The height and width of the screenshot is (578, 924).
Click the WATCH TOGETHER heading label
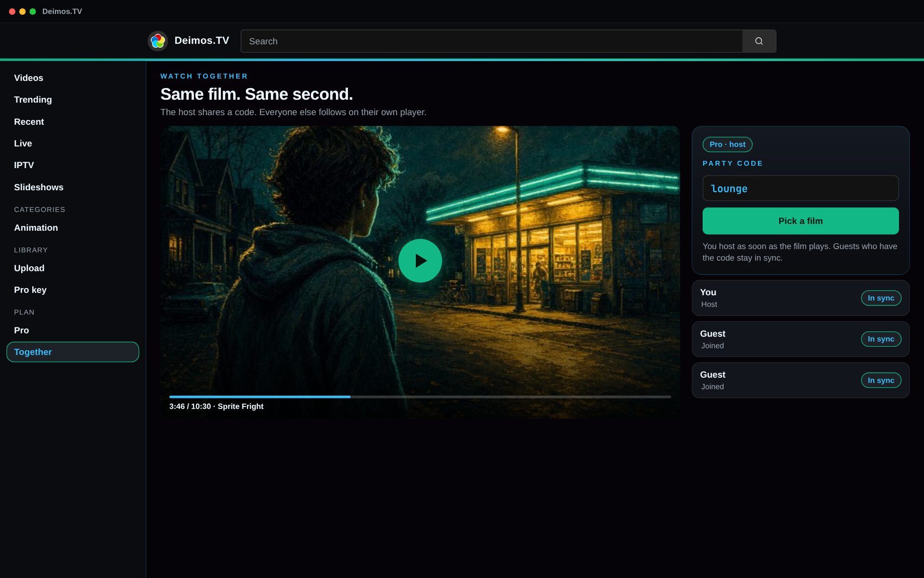click(x=204, y=76)
